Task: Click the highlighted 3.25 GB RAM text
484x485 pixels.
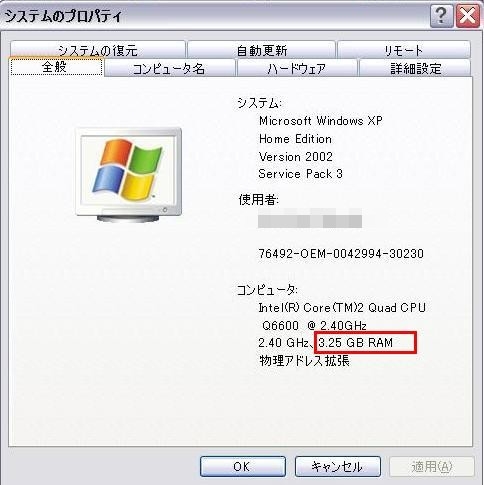Action: [x=355, y=342]
